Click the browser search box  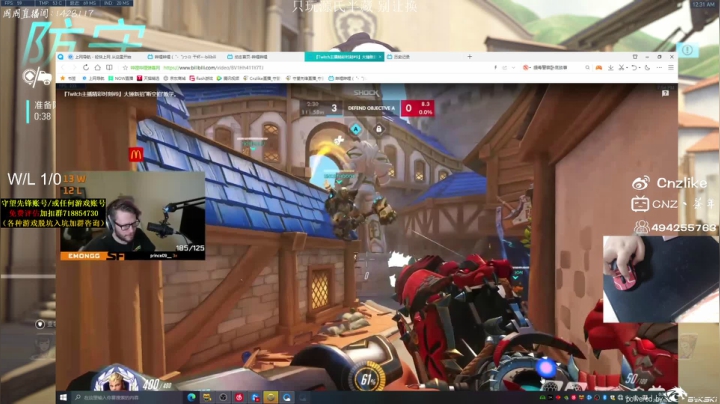pyautogui.click(x=558, y=67)
